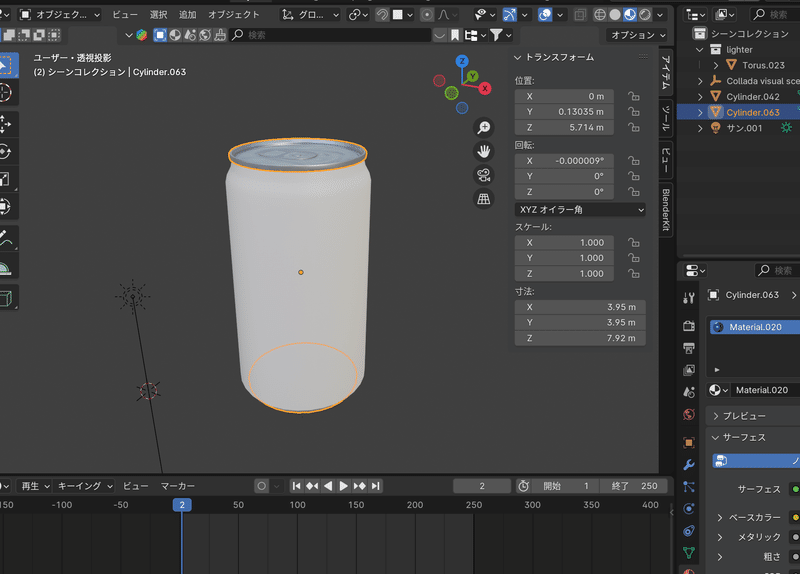Image resolution: width=800 pixels, height=574 pixels.
Task: Open the Modifiers wrench tab in properties
Action: pos(688,464)
